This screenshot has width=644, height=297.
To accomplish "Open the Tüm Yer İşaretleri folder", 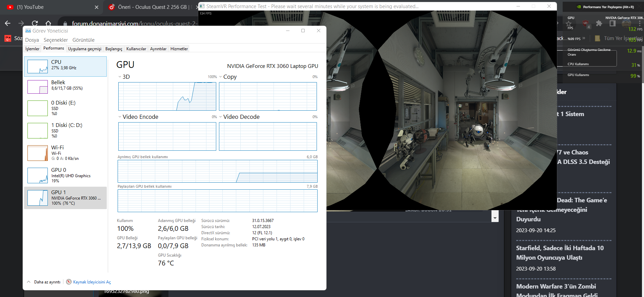I will coord(619,38).
